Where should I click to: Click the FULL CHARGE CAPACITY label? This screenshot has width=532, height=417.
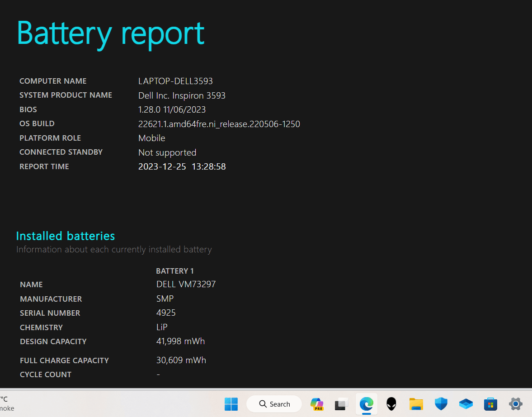click(64, 360)
